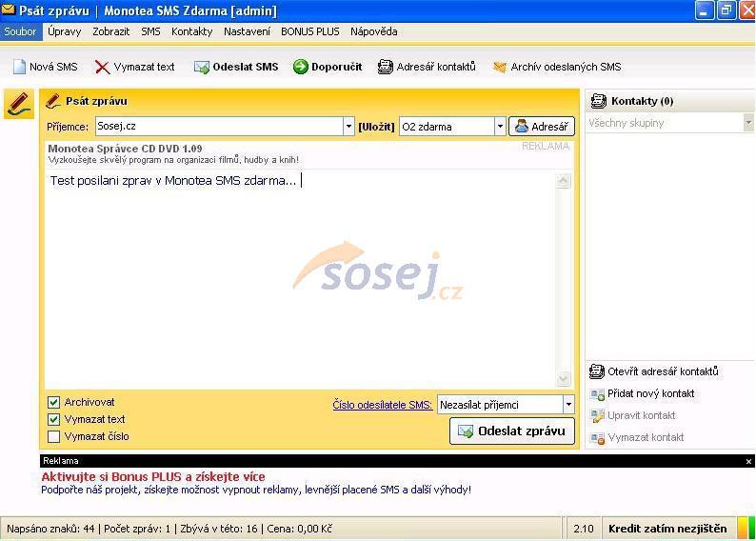The image size is (756, 541).
Task: Click the Archiv odeslaných SMS label
Action: click(566, 67)
